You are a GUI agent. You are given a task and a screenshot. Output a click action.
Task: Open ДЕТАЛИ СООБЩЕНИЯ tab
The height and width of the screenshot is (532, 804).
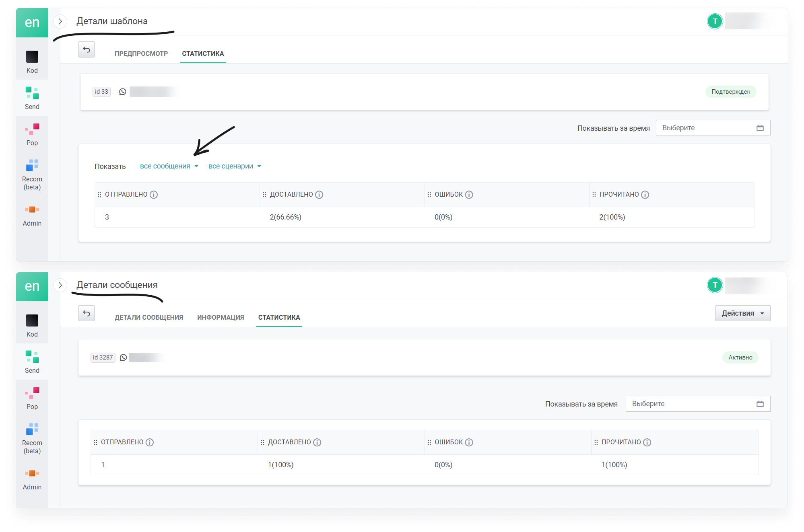click(149, 317)
